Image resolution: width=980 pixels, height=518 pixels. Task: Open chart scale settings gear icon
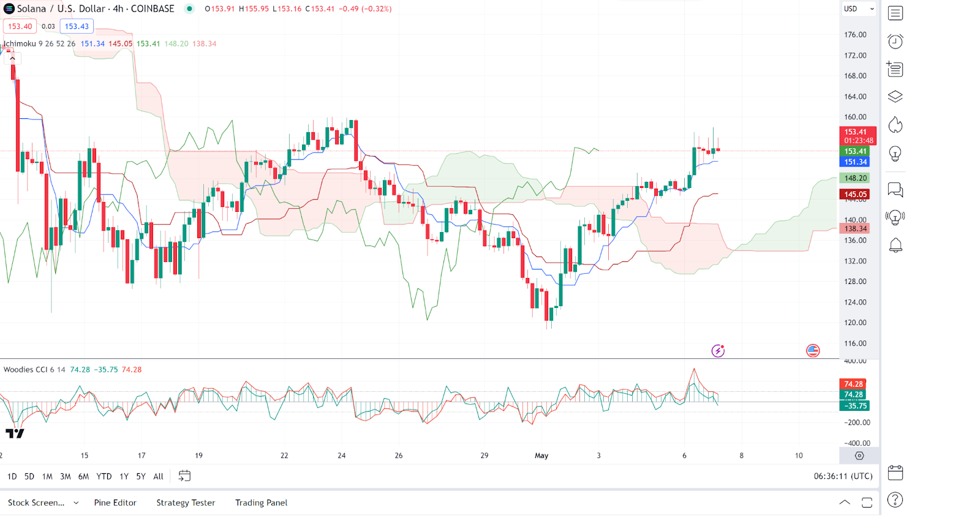pyautogui.click(x=859, y=456)
